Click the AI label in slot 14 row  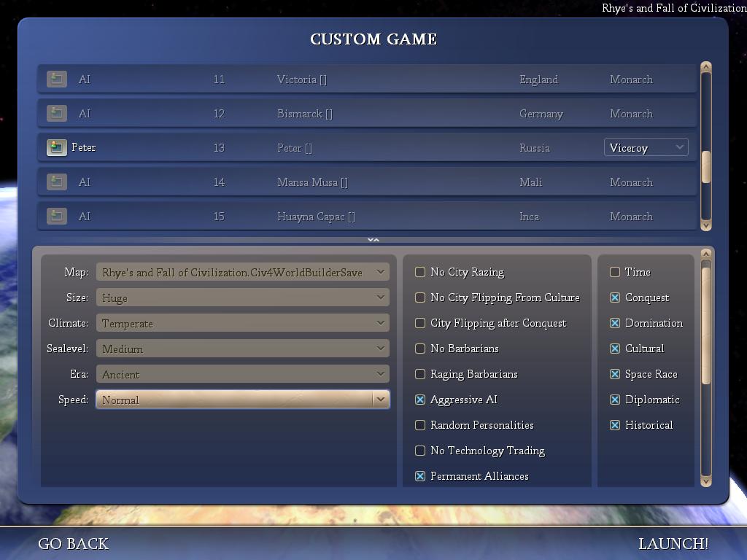[85, 182]
